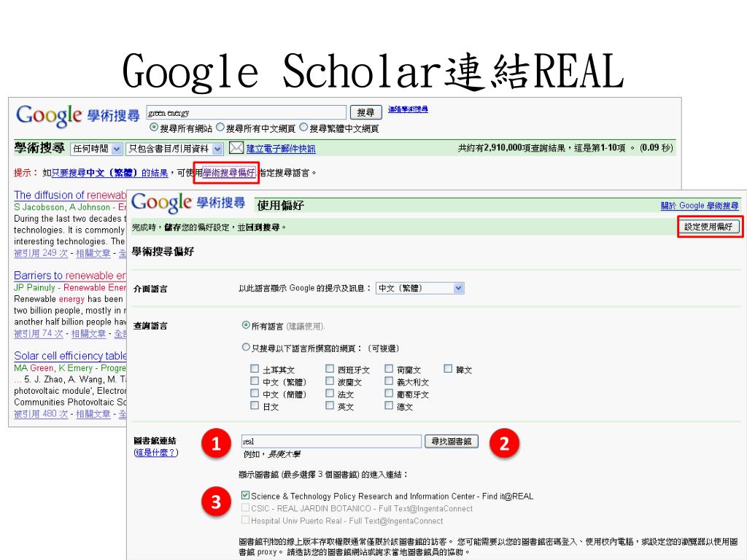Select 只搜尋以下語言所撰寫的網頁 radio option
Viewport: 747px width, 560px height.
246,347
